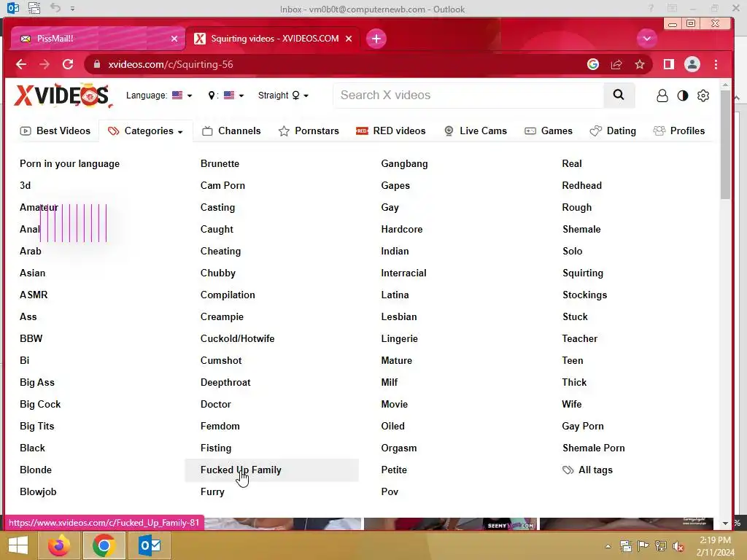Open the Windows Start button
The image size is (747, 560).
(x=18, y=545)
